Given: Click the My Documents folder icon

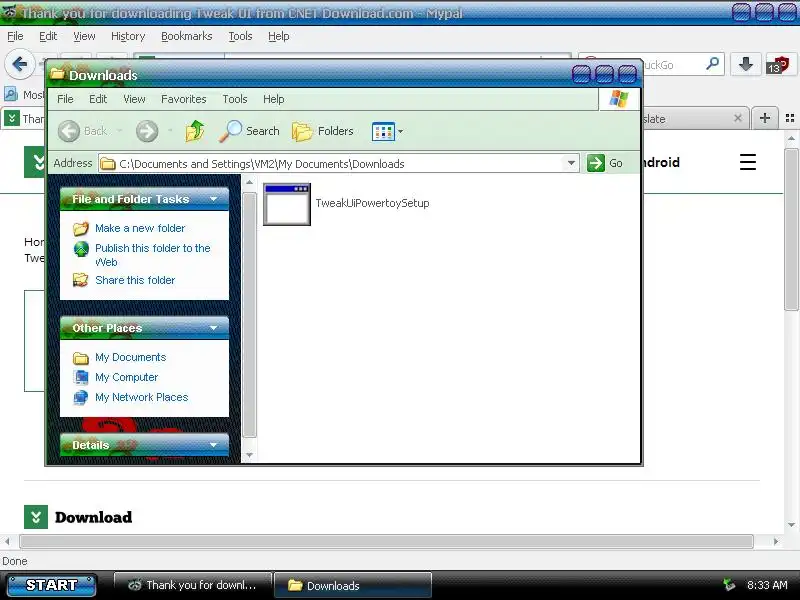Looking at the screenshot, I should pos(81,358).
